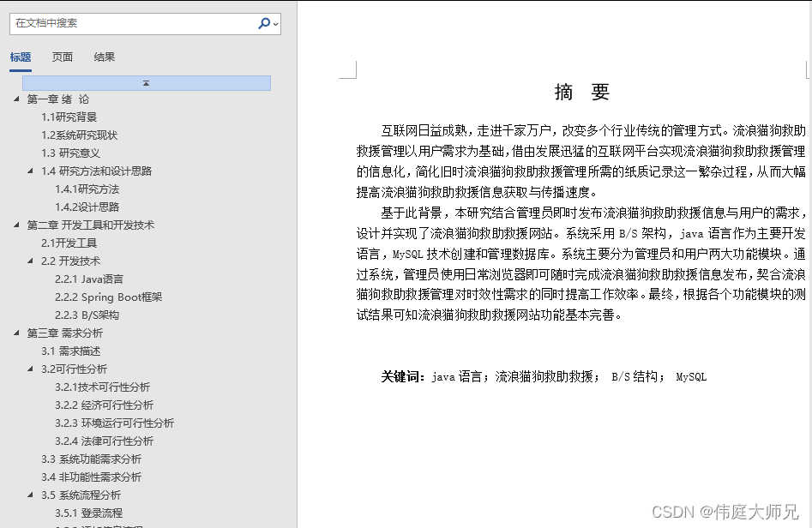The image size is (812, 528).
Task: Navigate to 3.3 系统功能需求分析
Action: (91, 459)
